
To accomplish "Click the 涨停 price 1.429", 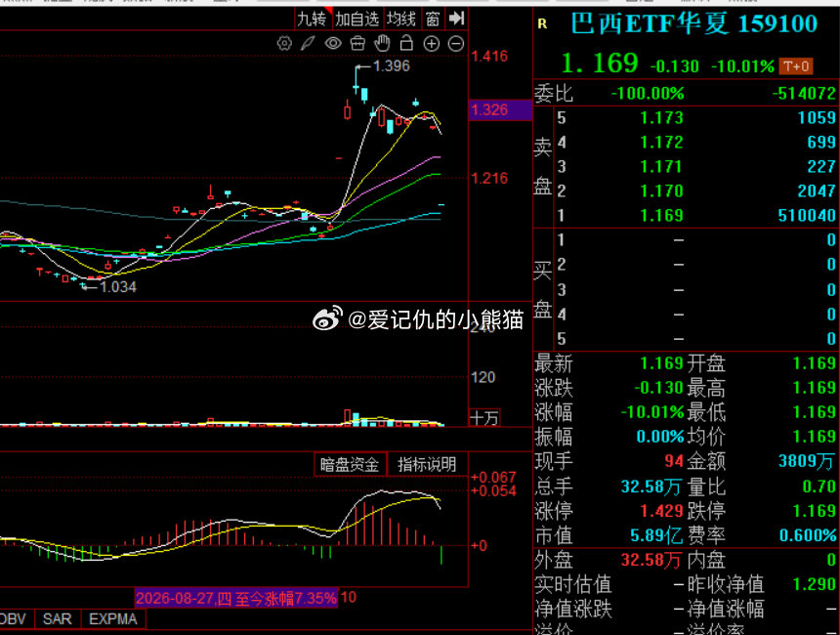I will point(661,511).
